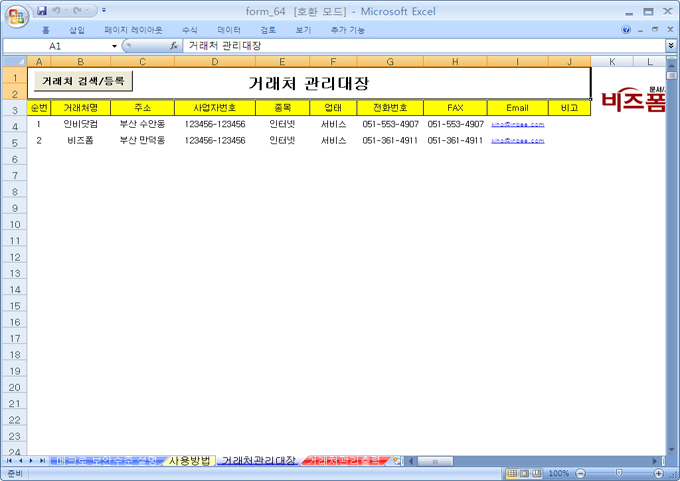This screenshot has width=680, height=481.
Task: Open the Name Box dropdown
Action: click(114, 46)
